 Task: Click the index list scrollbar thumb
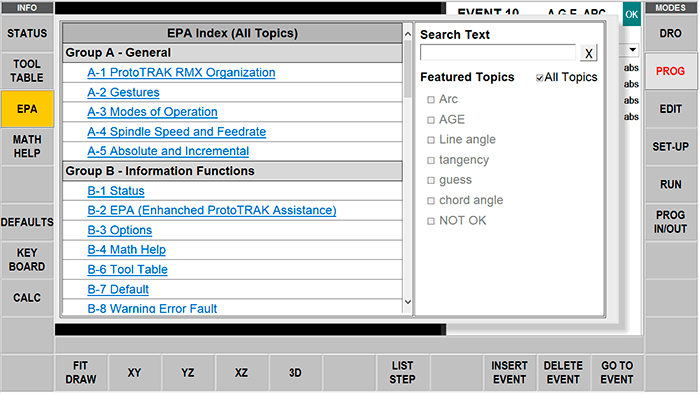point(408,69)
